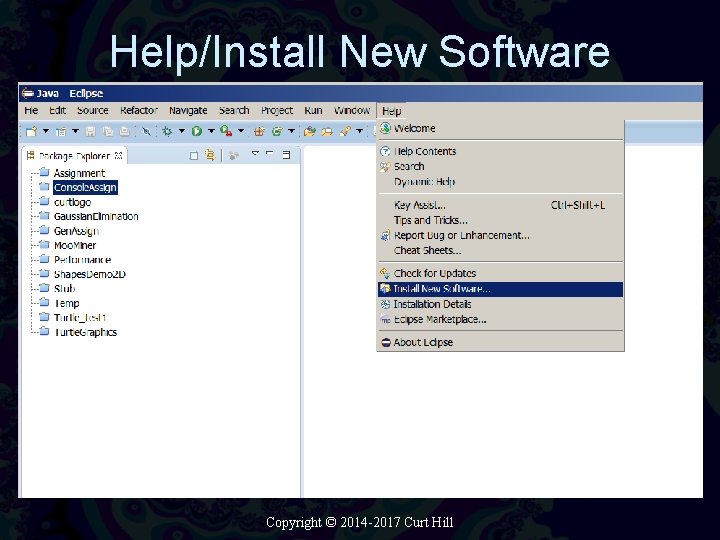
Task: Choose Installation Details entry
Action: 500,304
